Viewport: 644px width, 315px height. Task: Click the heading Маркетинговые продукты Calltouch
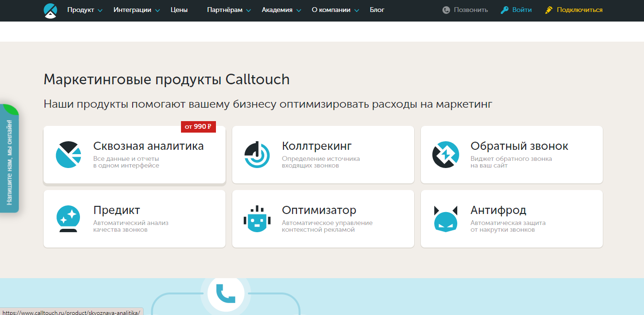tap(167, 79)
